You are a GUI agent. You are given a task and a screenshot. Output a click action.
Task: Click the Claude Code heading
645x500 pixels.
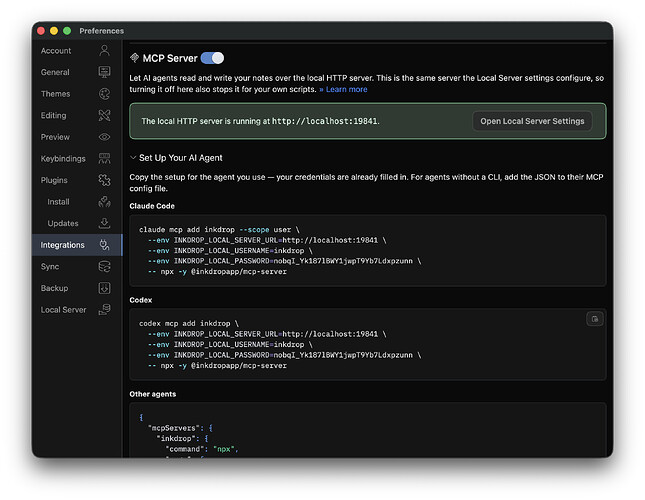(152, 206)
